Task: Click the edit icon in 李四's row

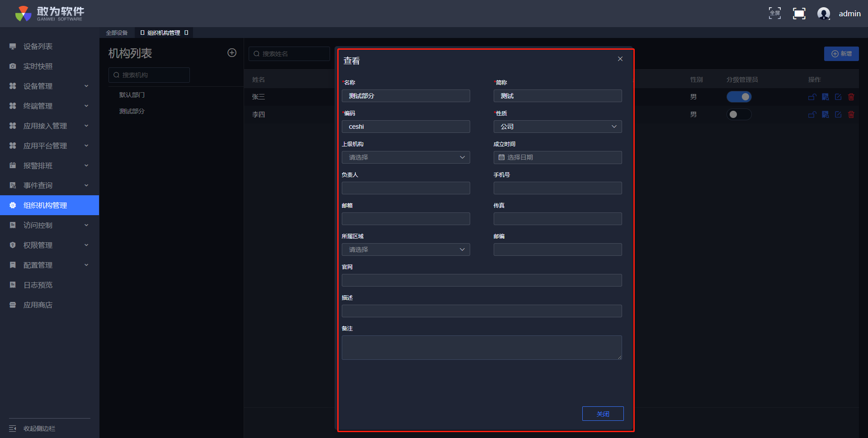Action: (x=838, y=114)
